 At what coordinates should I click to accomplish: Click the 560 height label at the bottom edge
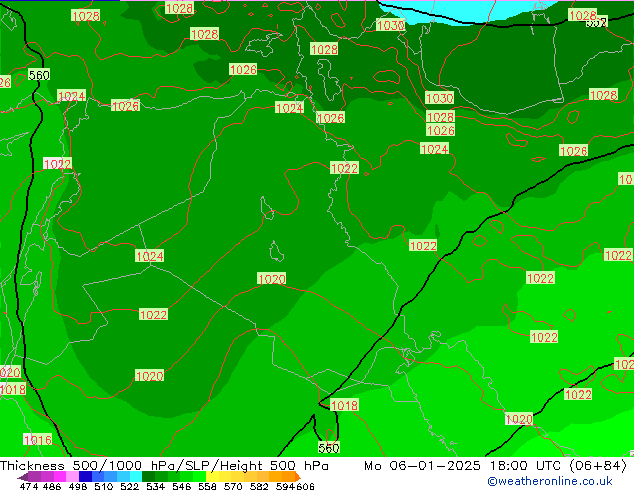[329, 448]
